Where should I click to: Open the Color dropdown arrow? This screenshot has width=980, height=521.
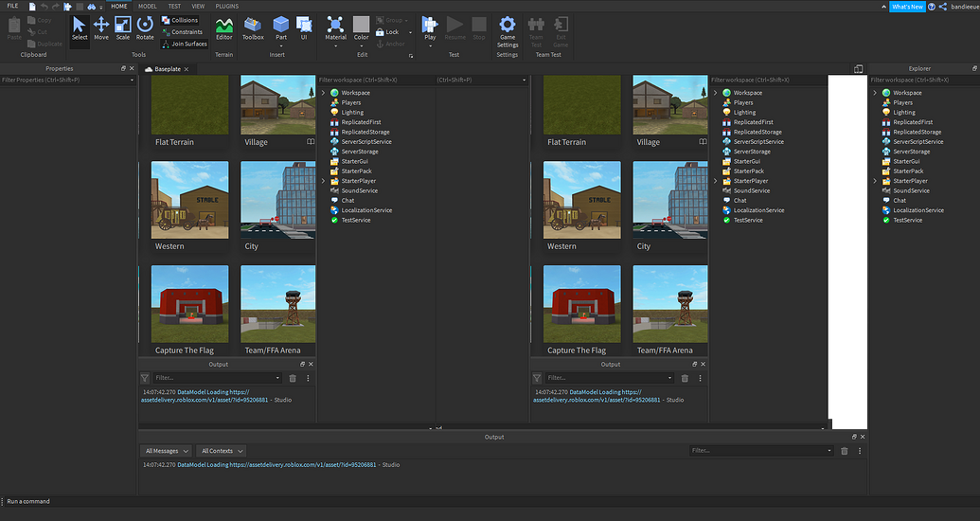(362, 45)
